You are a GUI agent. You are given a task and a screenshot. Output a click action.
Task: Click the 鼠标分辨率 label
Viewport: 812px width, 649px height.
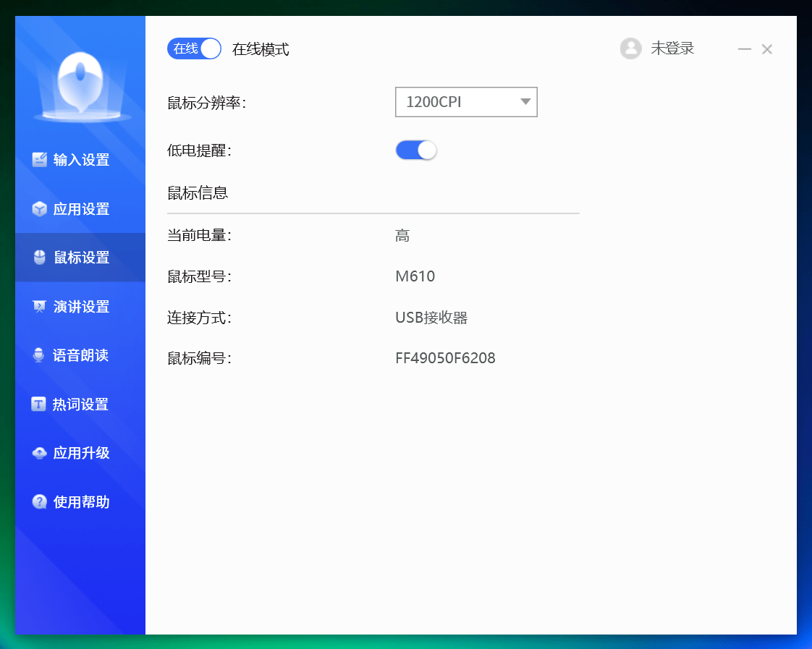pyautogui.click(x=206, y=103)
